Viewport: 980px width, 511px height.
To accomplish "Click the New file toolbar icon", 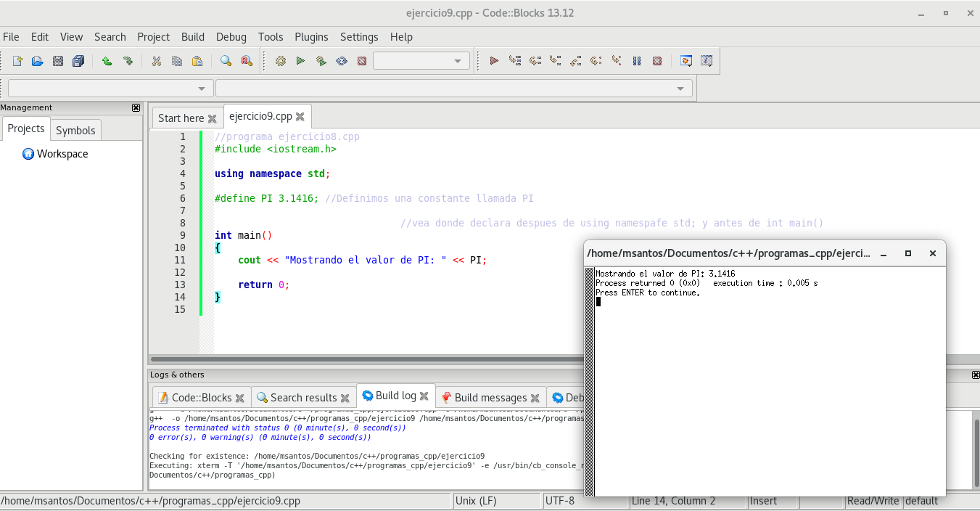I will (x=17, y=61).
